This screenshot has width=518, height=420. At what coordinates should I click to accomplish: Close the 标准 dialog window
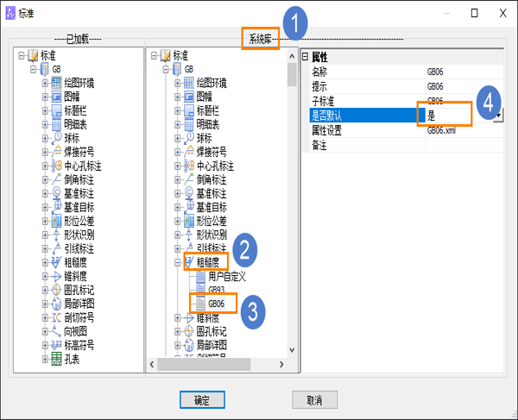pos(502,13)
